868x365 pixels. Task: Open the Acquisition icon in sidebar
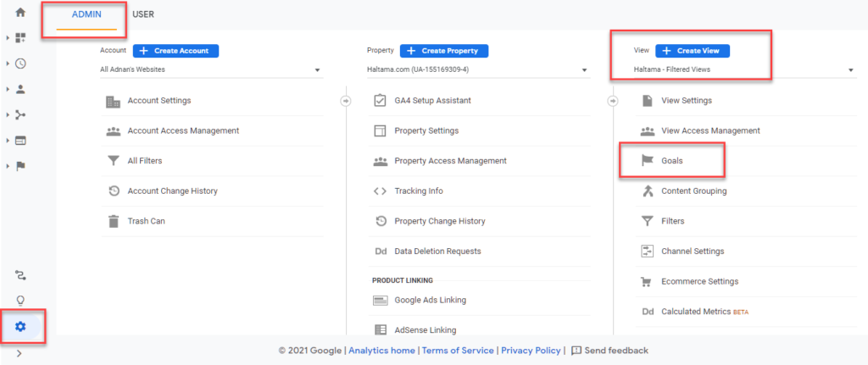tap(20, 115)
